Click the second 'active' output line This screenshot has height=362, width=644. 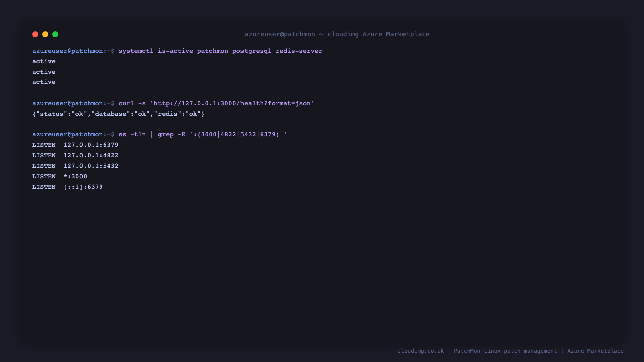pyautogui.click(x=44, y=72)
